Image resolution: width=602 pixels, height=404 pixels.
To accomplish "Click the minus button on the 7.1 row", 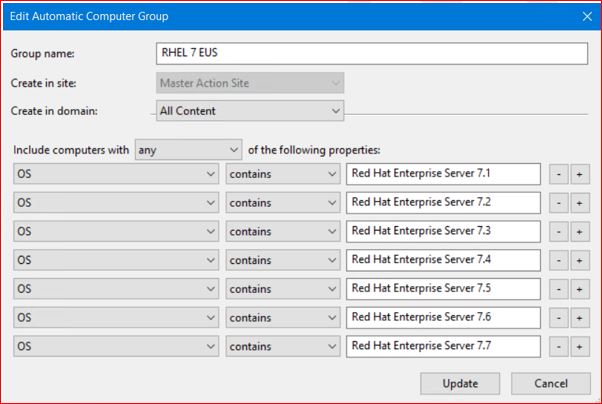I will 560,174.
